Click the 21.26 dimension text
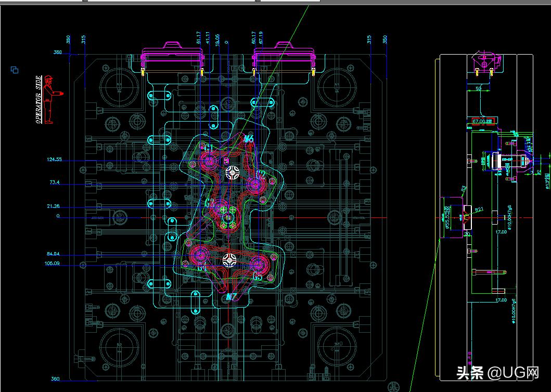551x392 pixels. pyautogui.click(x=53, y=206)
